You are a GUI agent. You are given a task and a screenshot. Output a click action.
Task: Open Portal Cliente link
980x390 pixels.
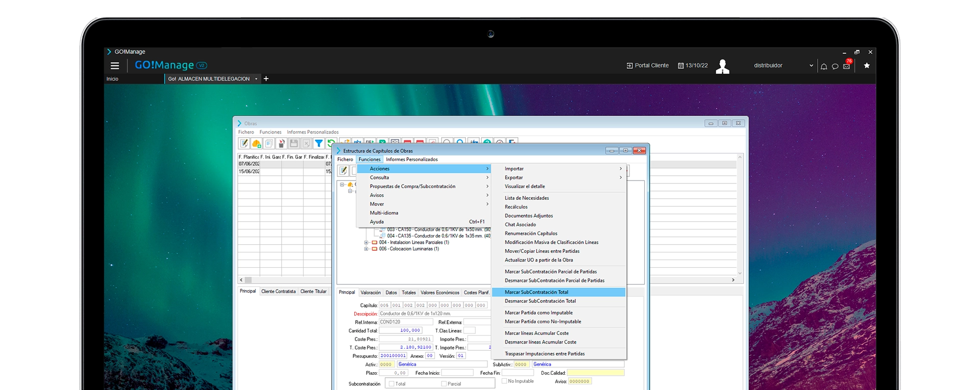tap(647, 66)
